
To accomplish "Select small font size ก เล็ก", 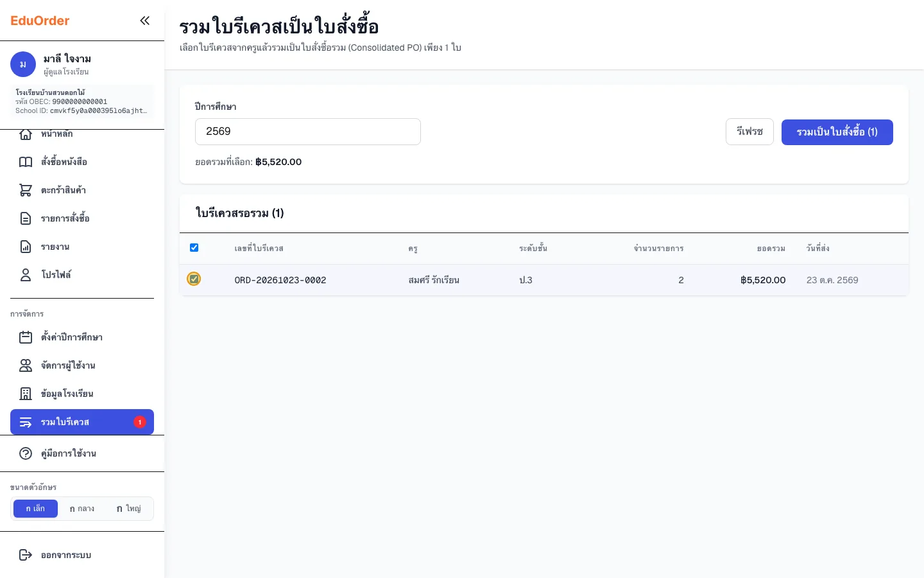I will coord(35,509).
